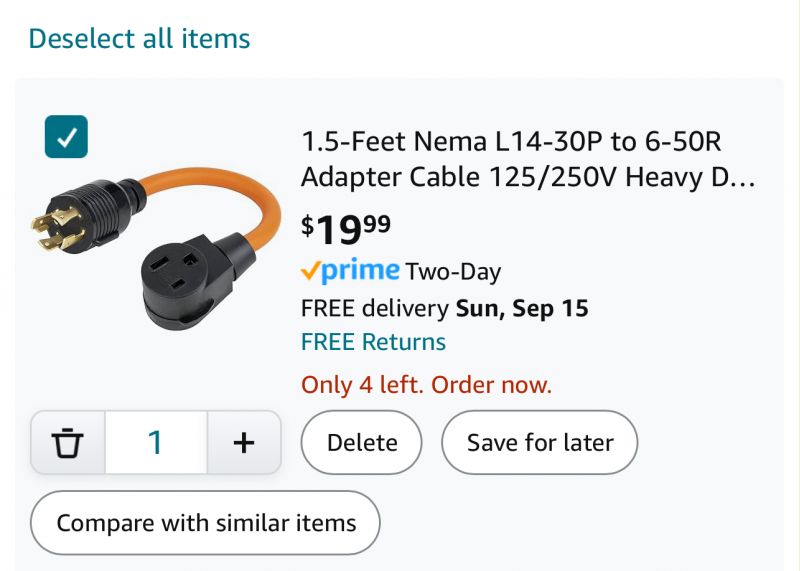Click the trash can icon in quantity stepper

click(x=68, y=442)
